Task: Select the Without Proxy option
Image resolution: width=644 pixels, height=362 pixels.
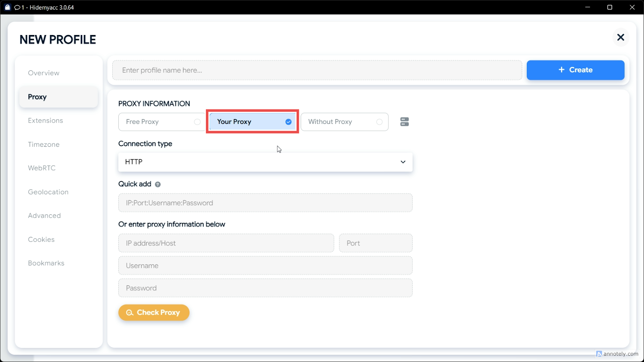Action: [x=345, y=122]
